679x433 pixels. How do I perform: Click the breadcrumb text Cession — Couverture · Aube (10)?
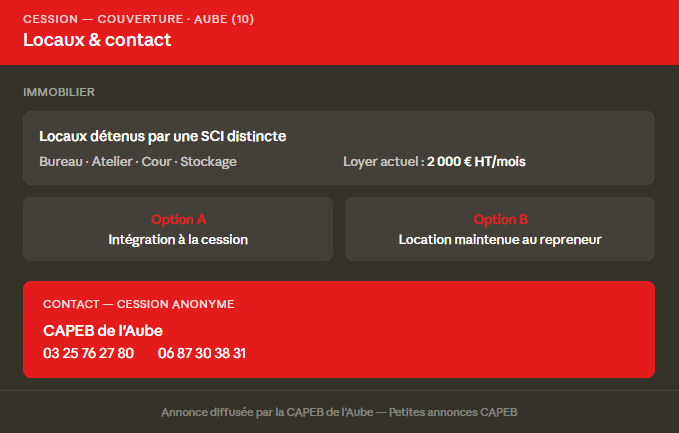click(x=139, y=19)
